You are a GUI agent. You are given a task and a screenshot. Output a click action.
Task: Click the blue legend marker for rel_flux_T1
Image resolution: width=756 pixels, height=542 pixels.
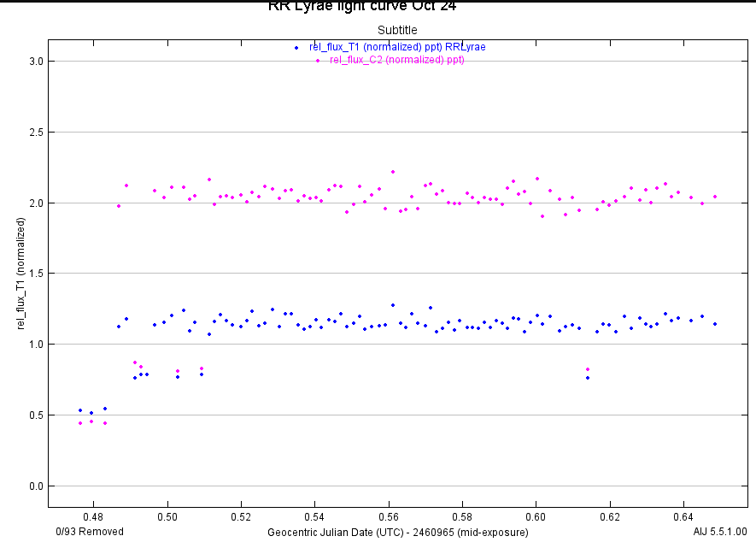296,47
